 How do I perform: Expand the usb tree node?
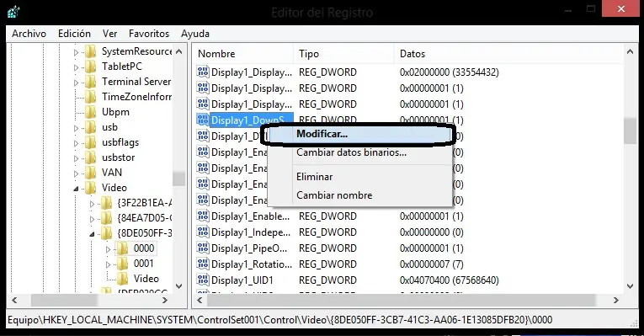pos(76,128)
